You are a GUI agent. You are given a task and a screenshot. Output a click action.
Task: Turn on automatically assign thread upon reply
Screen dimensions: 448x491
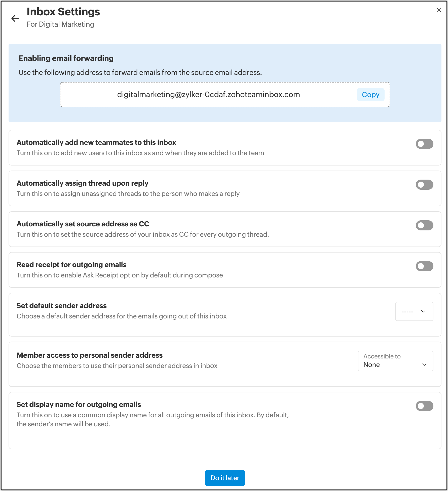click(x=424, y=185)
